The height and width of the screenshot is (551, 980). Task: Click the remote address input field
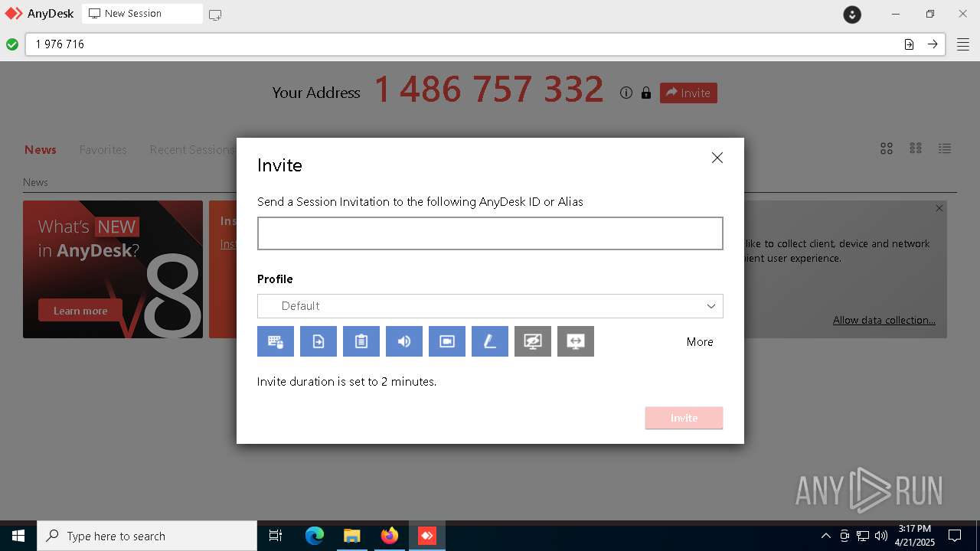click(463, 44)
